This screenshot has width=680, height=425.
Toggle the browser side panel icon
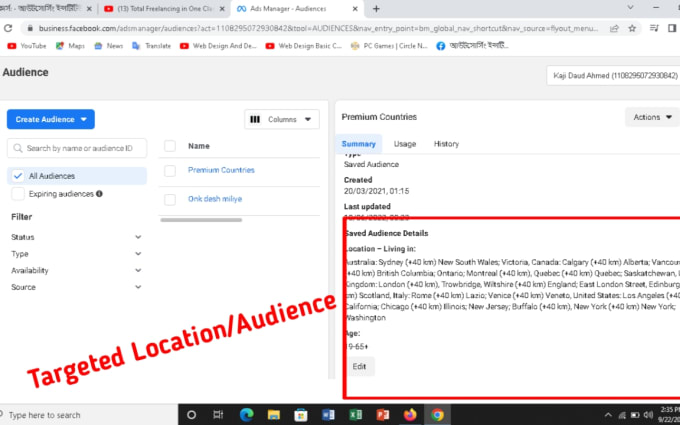click(x=672, y=28)
